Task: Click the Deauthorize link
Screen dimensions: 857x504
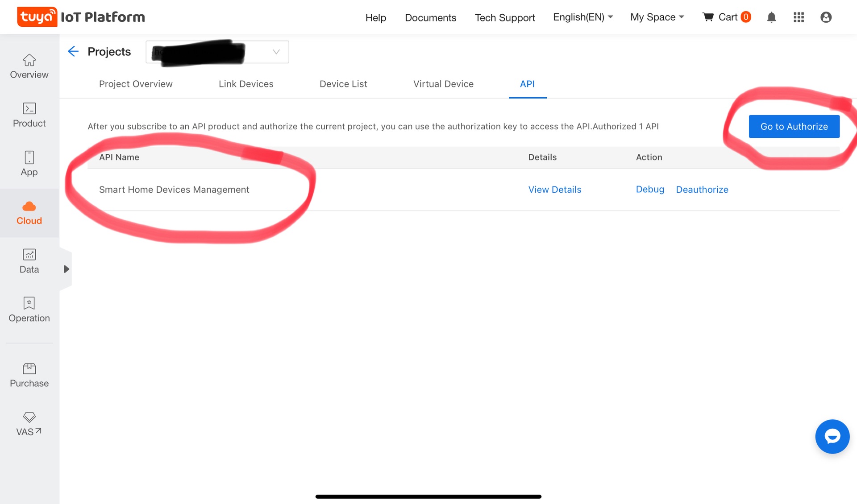Action: point(702,190)
